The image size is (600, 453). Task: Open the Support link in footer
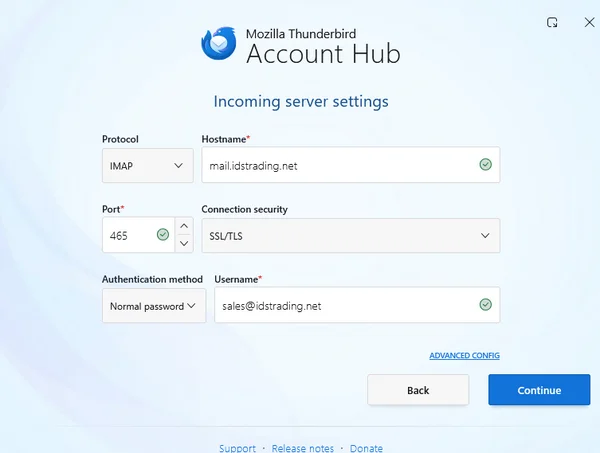(x=237, y=448)
